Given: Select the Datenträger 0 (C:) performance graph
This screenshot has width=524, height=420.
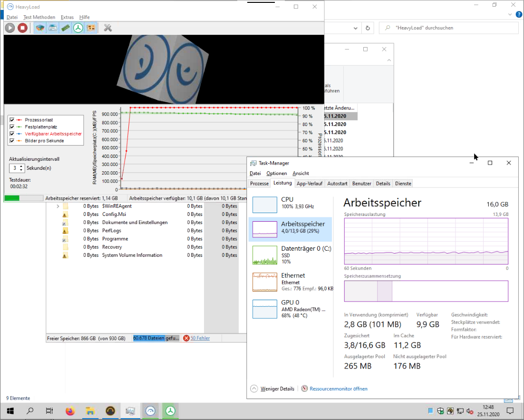Looking at the screenshot, I should coord(290,255).
